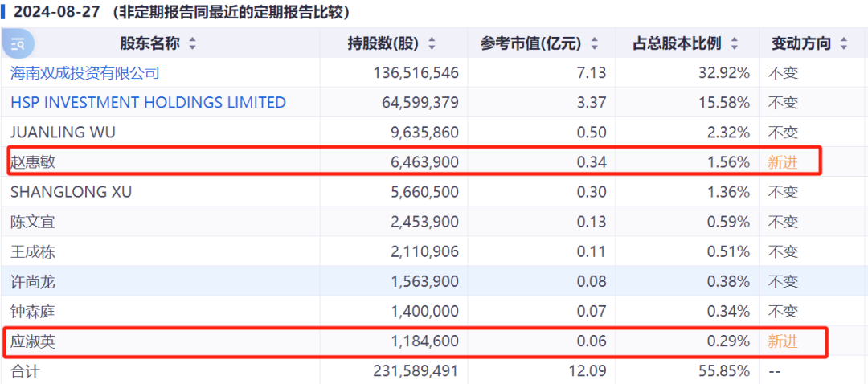Click sort arrows beside 参考市值(亿元) header
Screen dimensions: 868x384
(x=595, y=43)
